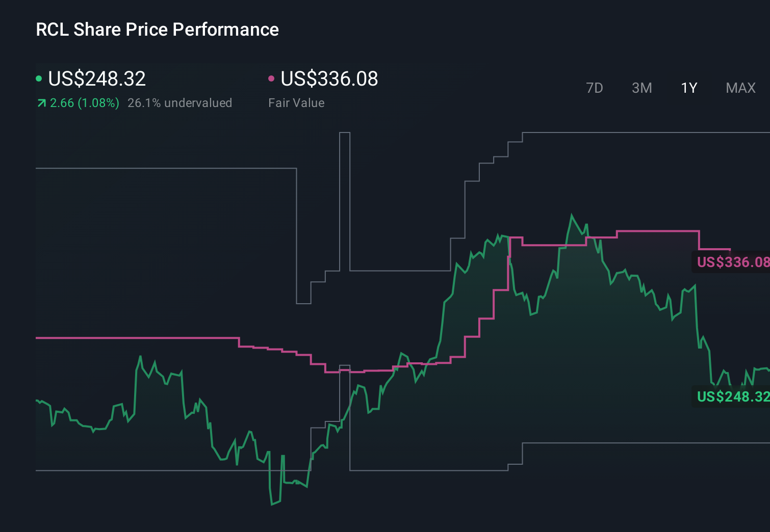Click the RCL Share Price Performance title
Viewport: 770px width, 532px height.
157,30
